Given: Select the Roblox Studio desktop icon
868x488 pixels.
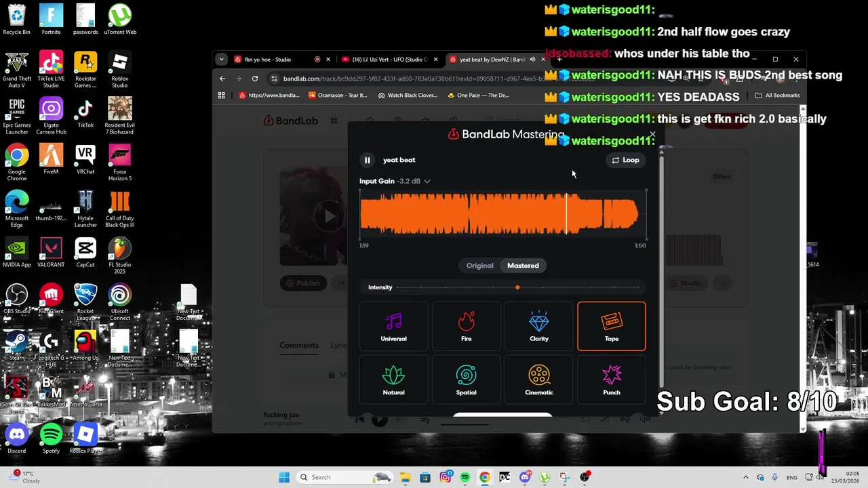Looking at the screenshot, I should tap(119, 69).
